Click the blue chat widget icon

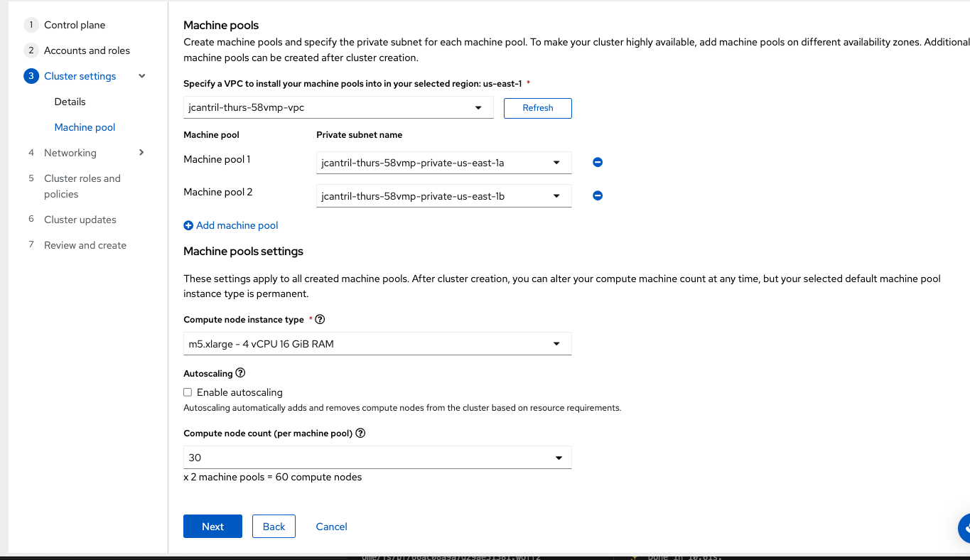[x=964, y=528]
